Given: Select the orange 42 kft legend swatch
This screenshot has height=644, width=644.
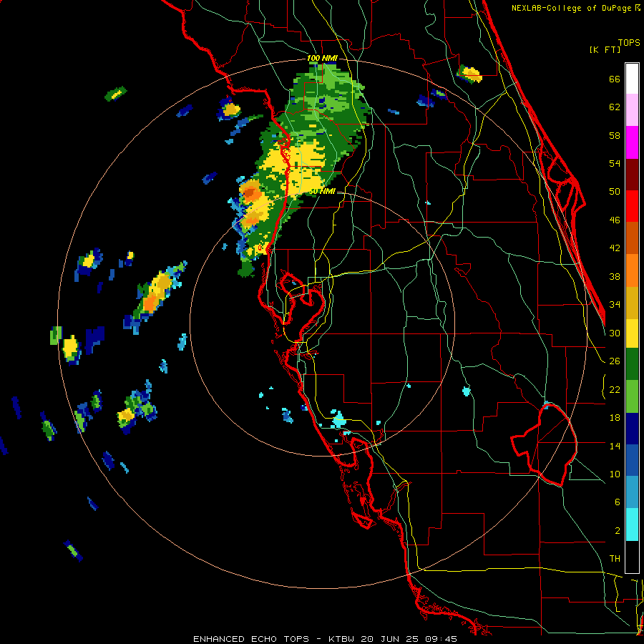Looking at the screenshot, I should click(632, 270).
